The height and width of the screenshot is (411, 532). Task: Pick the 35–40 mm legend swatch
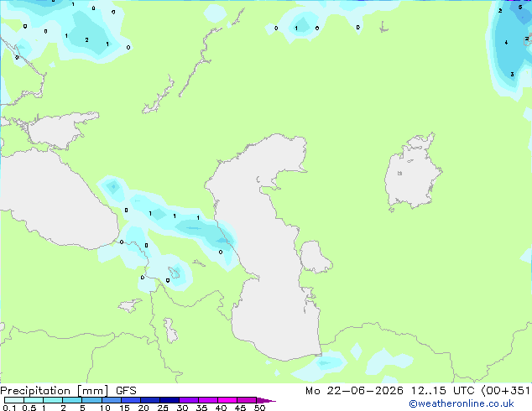coord(207,400)
